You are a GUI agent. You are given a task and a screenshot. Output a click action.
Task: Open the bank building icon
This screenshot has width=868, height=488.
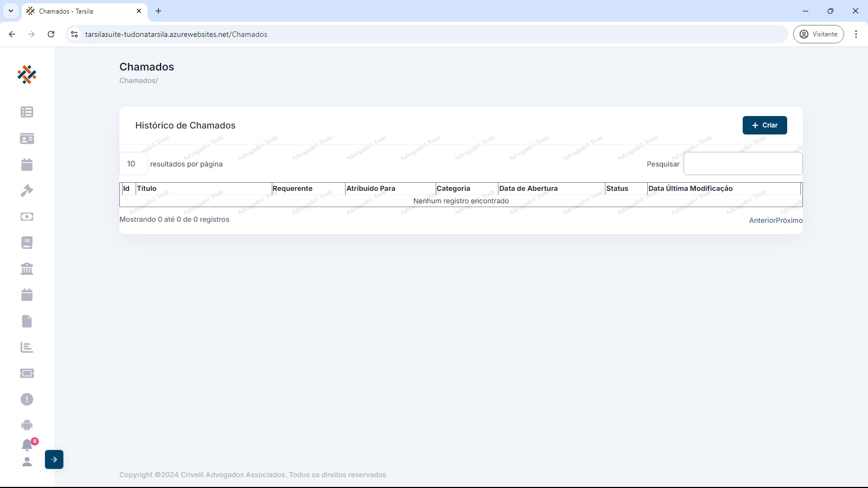coord(27,269)
